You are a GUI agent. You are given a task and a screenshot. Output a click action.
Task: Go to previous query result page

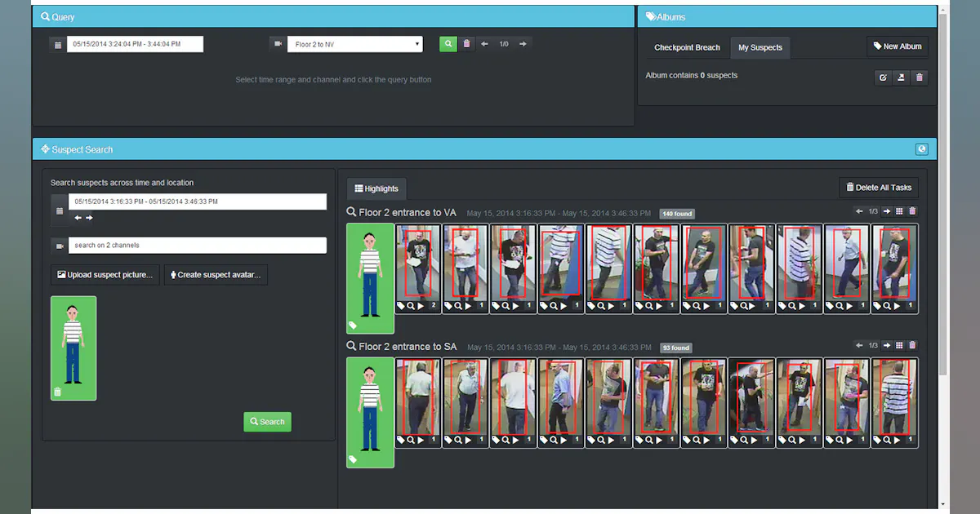(x=484, y=44)
